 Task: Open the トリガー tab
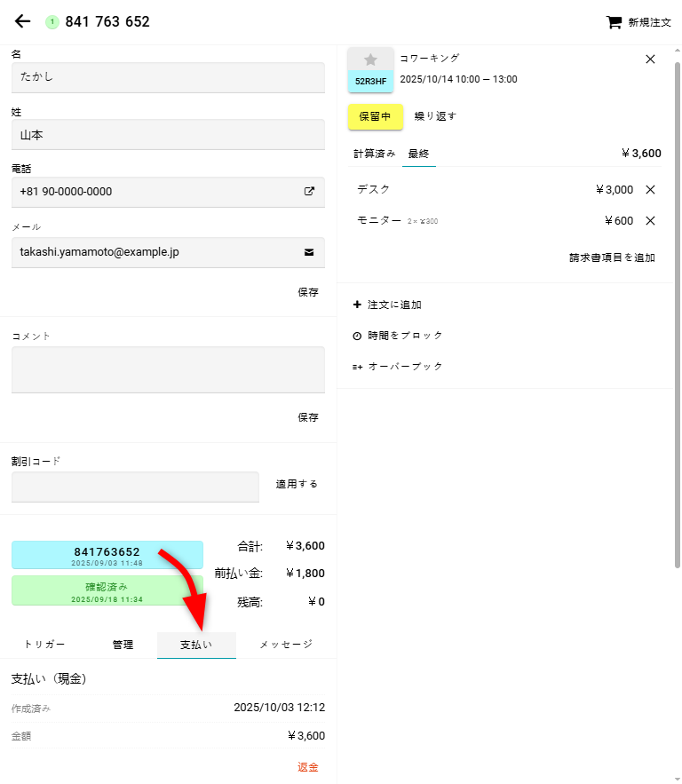(x=44, y=645)
